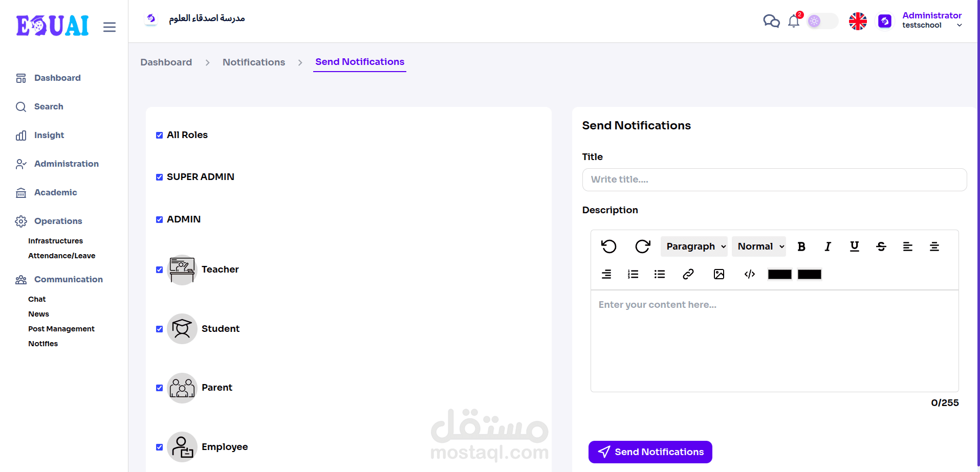Go to Notifications breadcrumb link

(x=254, y=62)
